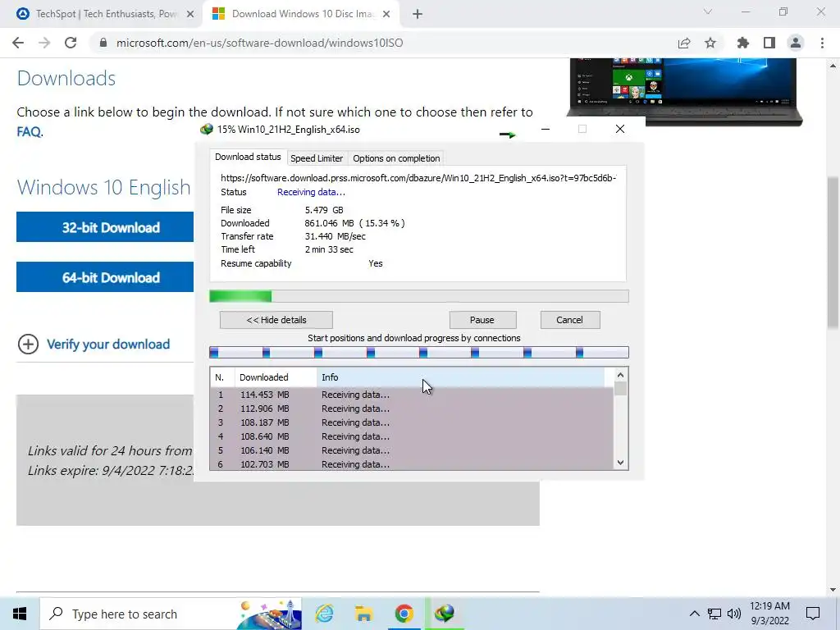The image size is (840, 630).
Task: Switch to the Speed Limiter tab
Action: [317, 158]
